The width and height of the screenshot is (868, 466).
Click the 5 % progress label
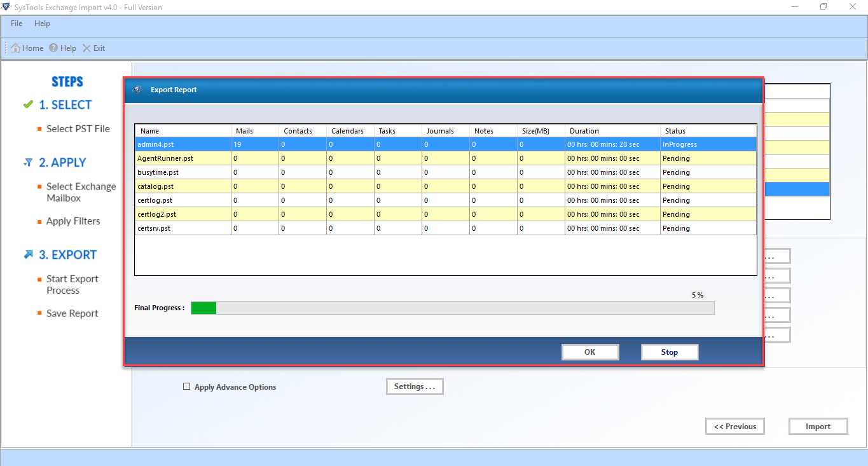[x=698, y=295]
